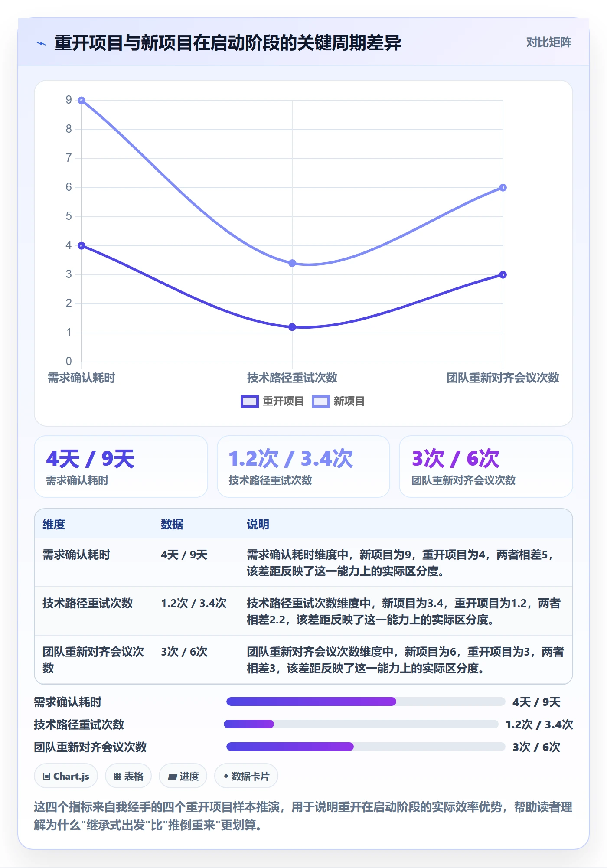Click the 说明 column header
The image size is (607, 868).
258,524
